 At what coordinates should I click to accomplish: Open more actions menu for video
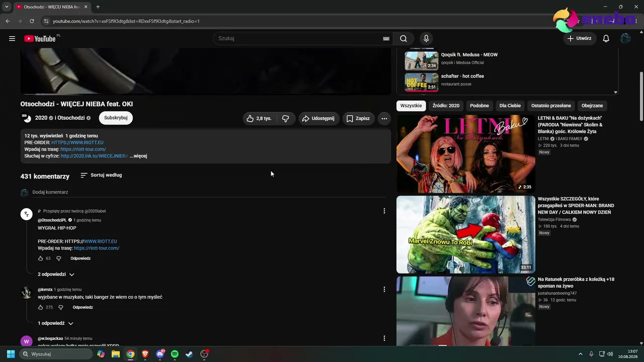(384, 119)
